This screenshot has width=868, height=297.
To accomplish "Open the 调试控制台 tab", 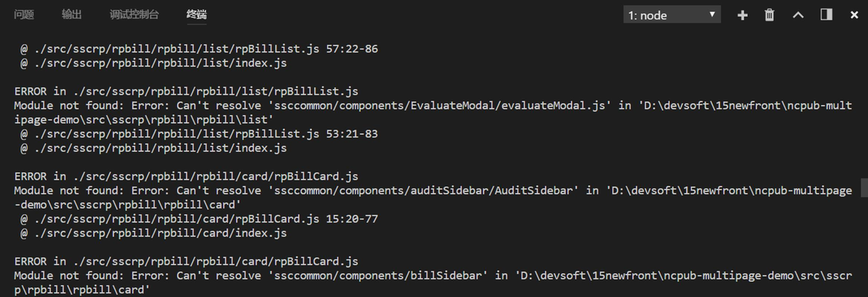I will point(134,15).
